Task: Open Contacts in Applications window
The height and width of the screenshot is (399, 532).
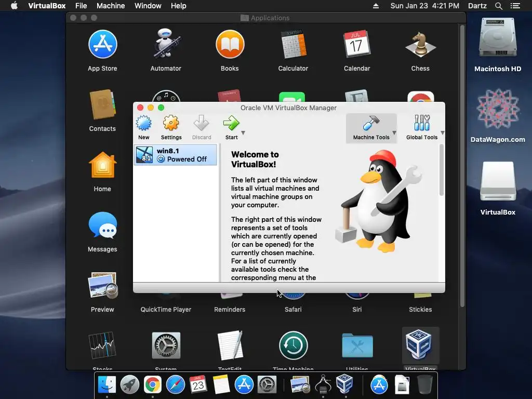Action: pos(102,104)
